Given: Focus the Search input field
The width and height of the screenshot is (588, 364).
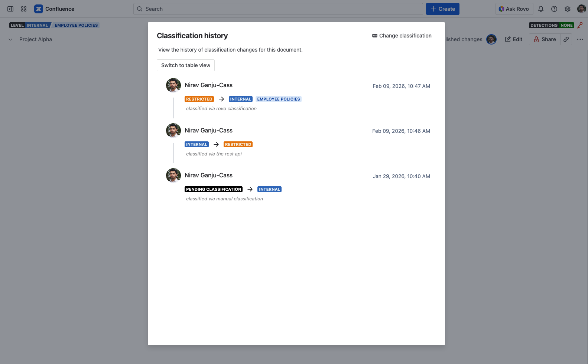Looking at the screenshot, I should (278, 9).
